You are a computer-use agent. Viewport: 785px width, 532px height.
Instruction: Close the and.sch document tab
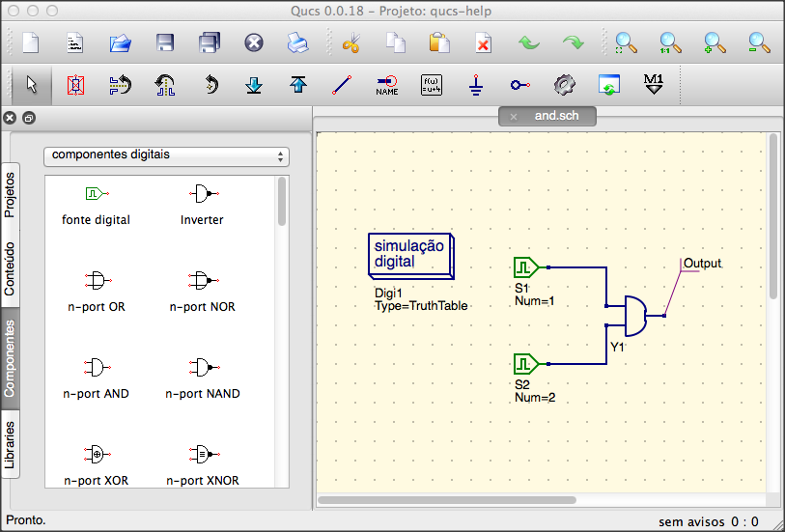pos(513,117)
